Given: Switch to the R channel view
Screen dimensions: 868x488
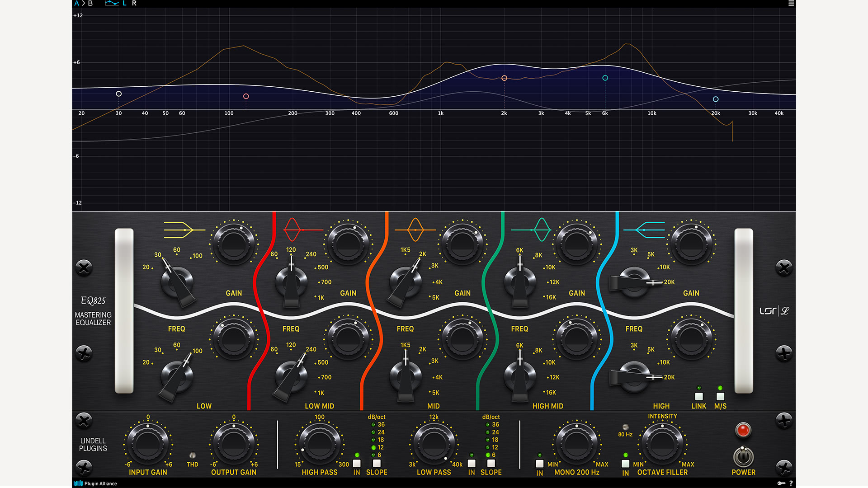Looking at the screenshot, I should tap(133, 4).
